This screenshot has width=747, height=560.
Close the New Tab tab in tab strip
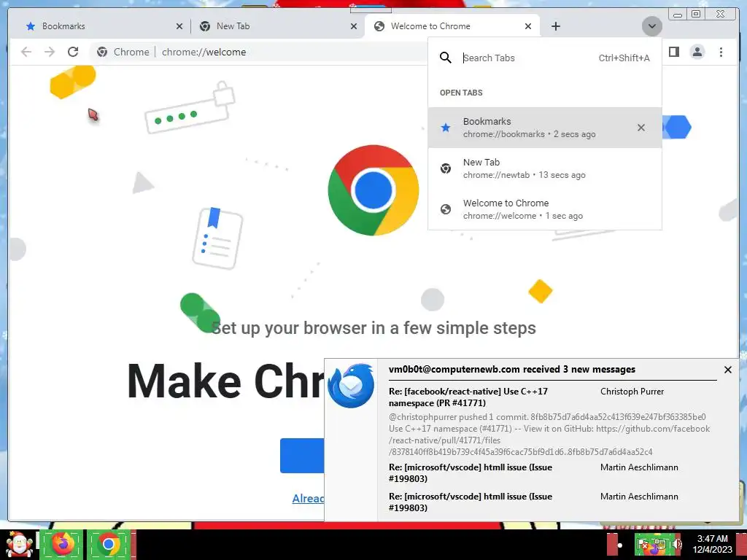354,27
